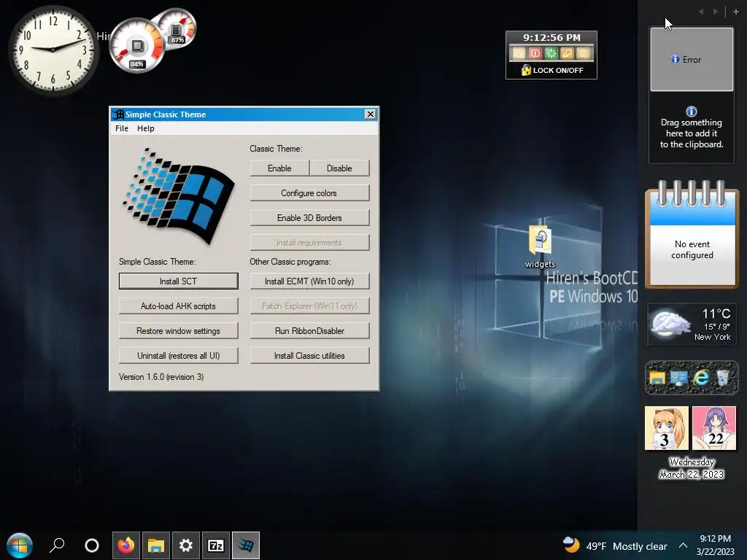Click Install Classic utilities

(x=309, y=355)
